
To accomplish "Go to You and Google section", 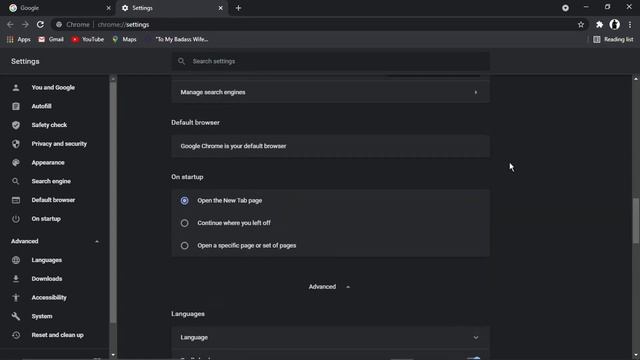I will pos(53,88).
